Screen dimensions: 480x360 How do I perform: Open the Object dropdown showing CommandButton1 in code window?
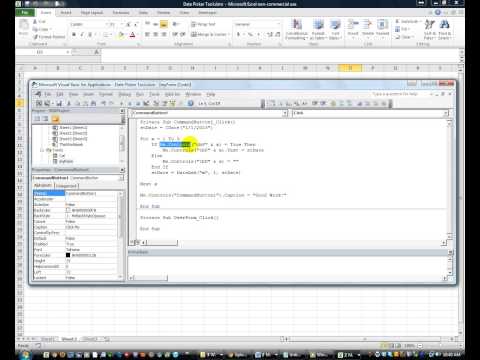(285, 113)
